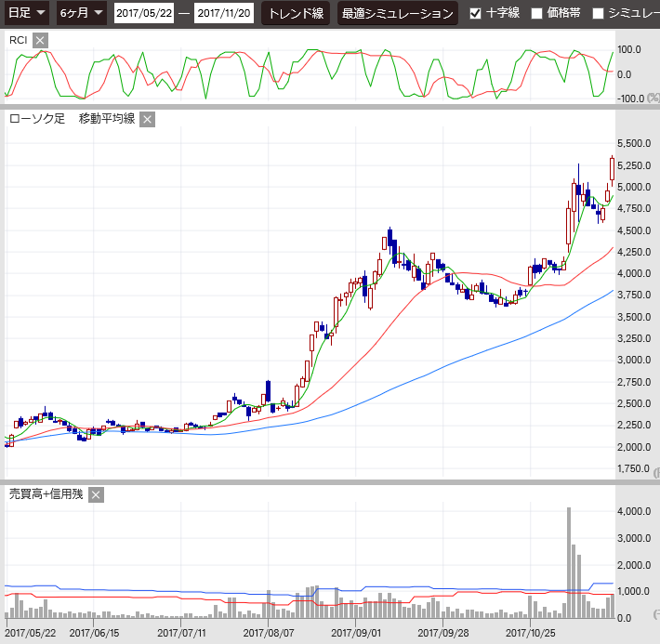Open the 日足 timeframe dropdown

(27, 13)
